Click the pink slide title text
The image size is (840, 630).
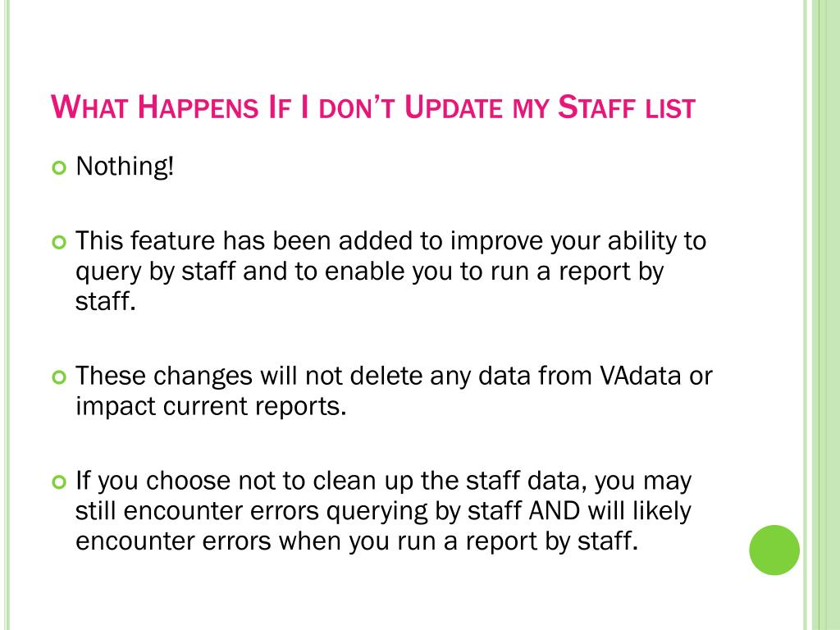click(373, 107)
